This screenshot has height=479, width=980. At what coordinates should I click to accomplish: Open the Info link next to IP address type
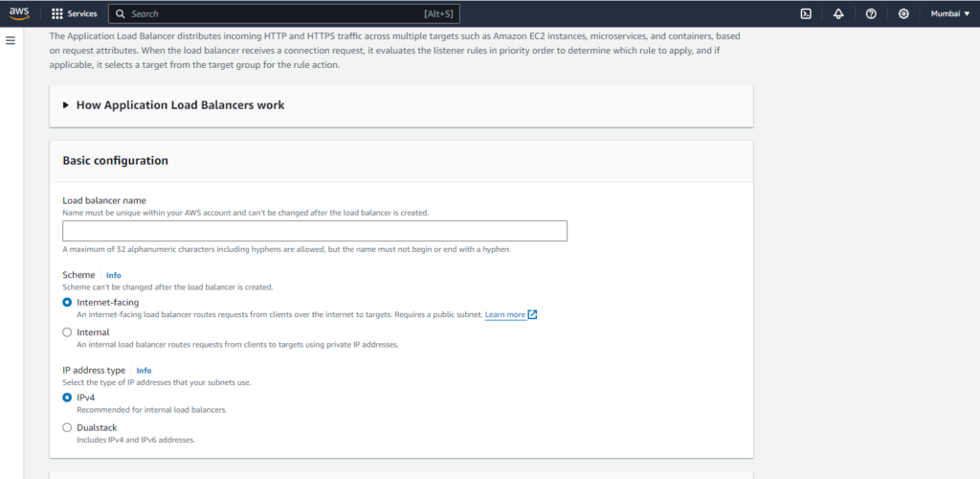144,370
